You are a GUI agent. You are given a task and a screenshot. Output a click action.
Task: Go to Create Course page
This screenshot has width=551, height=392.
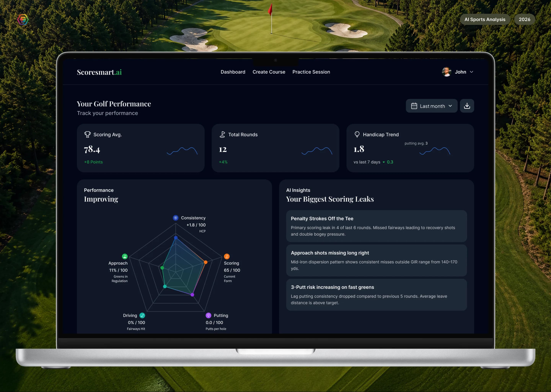(x=269, y=72)
